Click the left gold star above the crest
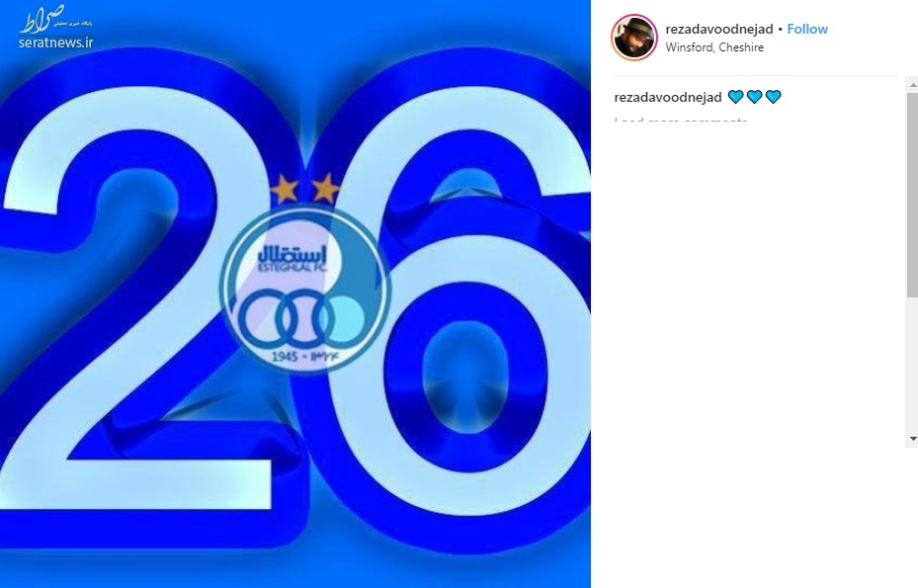The height and width of the screenshot is (588, 918). tap(285, 189)
